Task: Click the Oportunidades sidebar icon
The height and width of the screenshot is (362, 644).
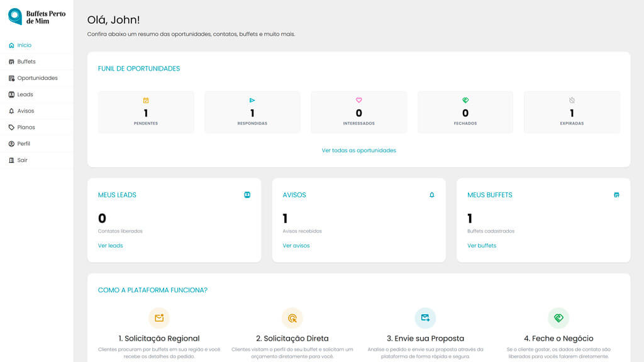Action: (x=11, y=78)
